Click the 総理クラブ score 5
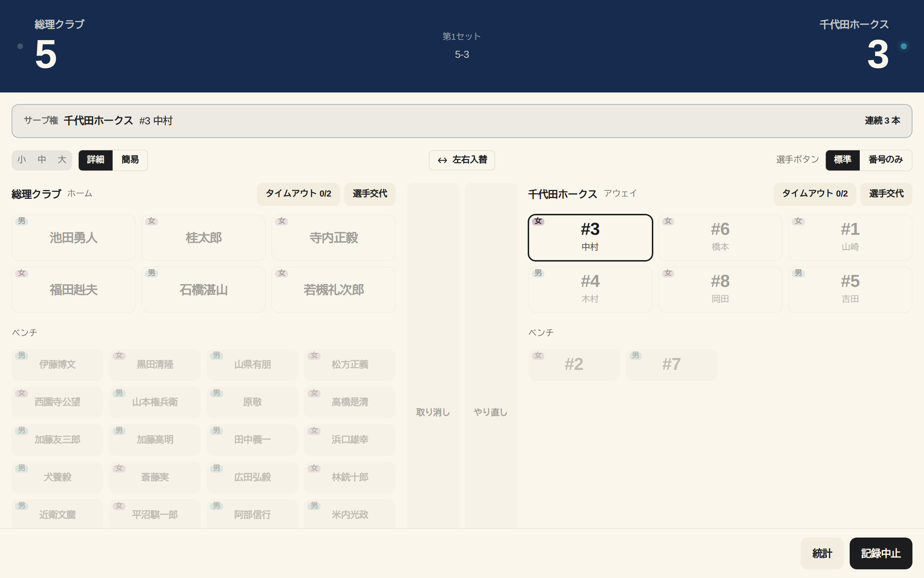Image resolution: width=924 pixels, height=578 pixels. (46, 54)
